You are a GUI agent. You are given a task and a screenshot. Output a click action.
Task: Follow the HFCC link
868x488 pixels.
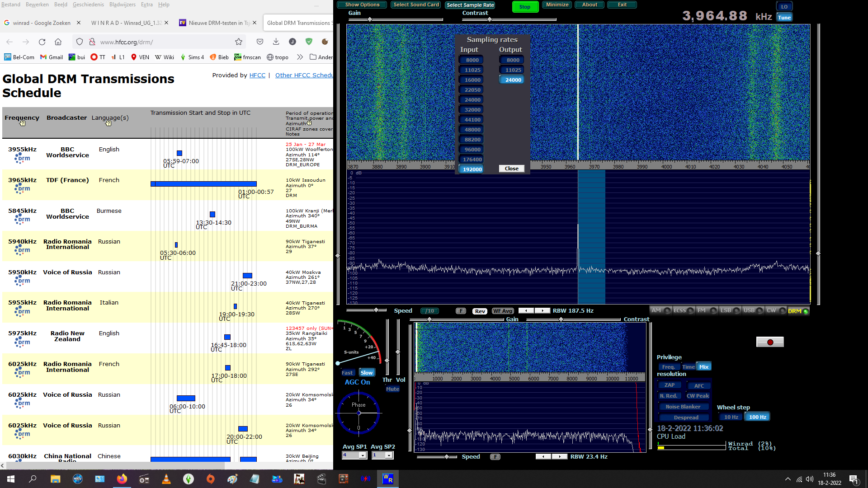tap(257, 75)
